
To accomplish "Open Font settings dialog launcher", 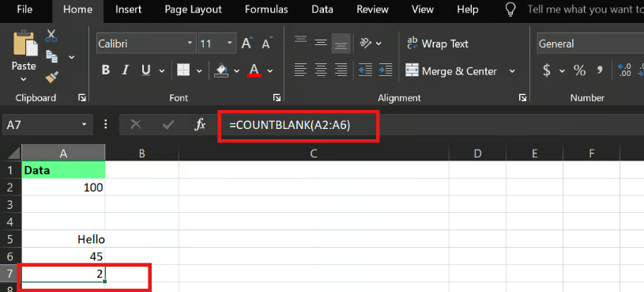I will pos(277,97).
